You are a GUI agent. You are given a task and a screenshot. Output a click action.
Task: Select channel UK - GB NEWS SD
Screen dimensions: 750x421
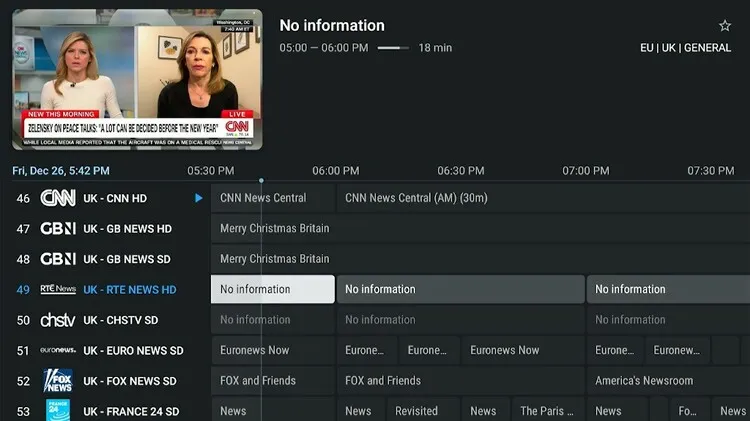[127, 259]
